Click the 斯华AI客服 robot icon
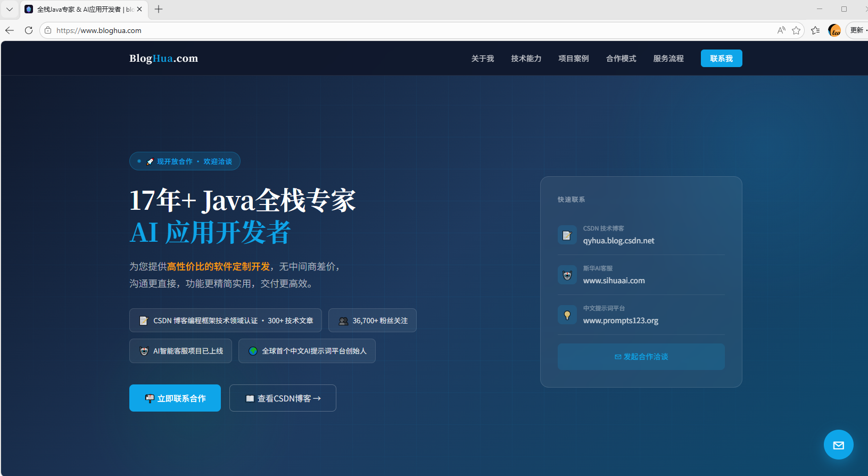868x476 pixels. click(x=567, y=275)
